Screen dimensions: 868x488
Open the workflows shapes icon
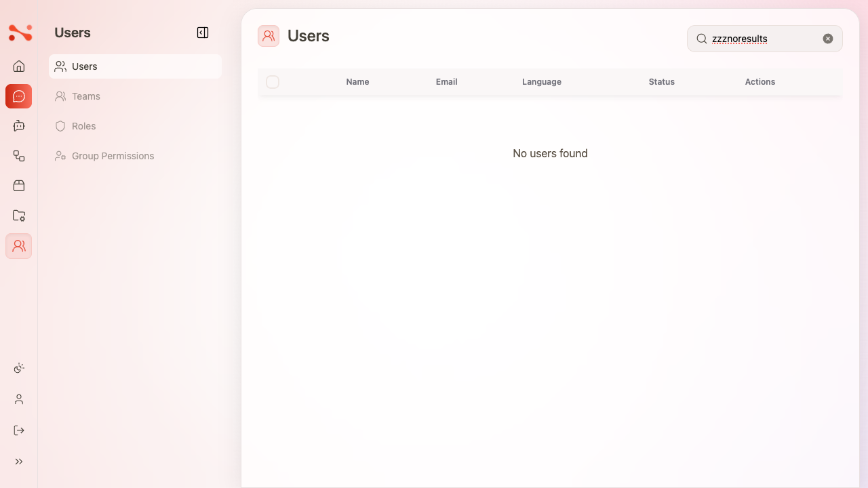(x=19, y=156)
